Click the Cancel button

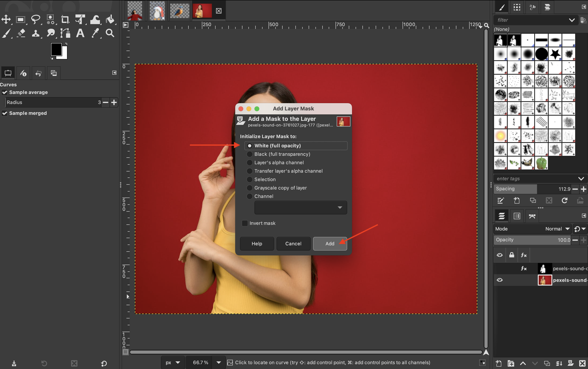(293, 244)
